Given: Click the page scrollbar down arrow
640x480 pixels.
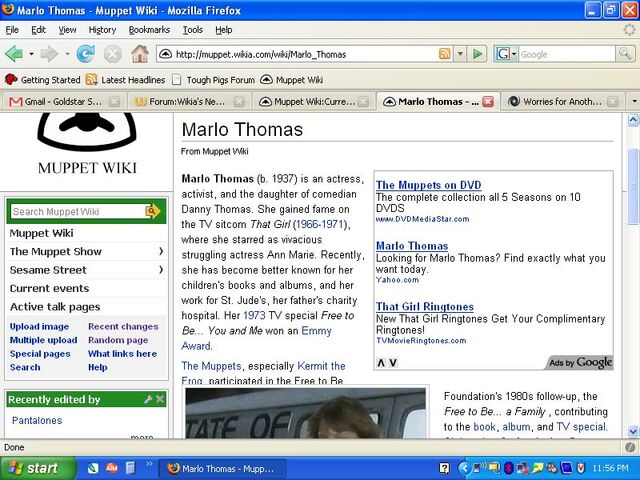Looking at the screenshot, I should pyautogui.click(x=633, y=431).
